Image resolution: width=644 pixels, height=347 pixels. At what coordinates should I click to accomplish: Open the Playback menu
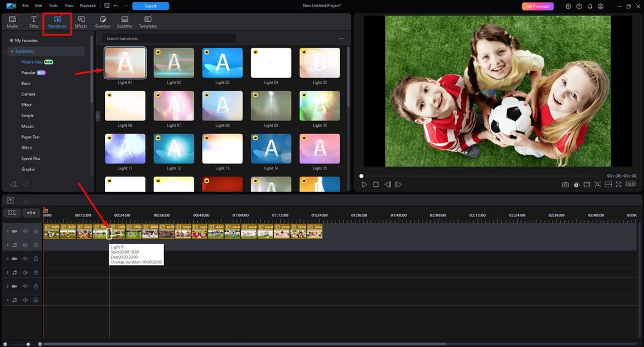pos(88,6)
